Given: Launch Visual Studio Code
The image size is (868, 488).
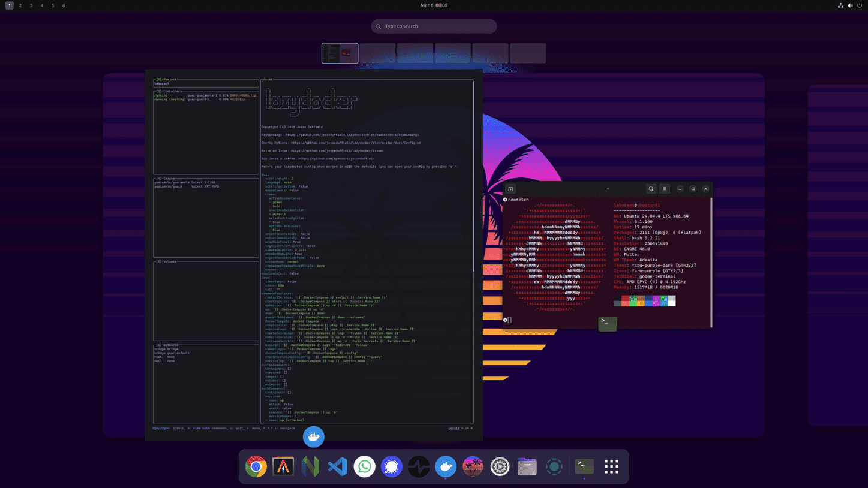Looking at the screenshot, I should tap(337, 466).
